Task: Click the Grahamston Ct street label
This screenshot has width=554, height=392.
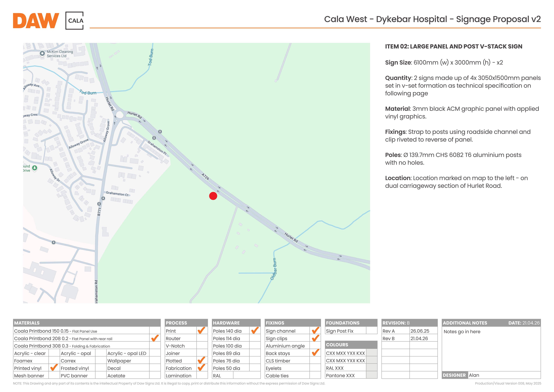Action: [117, 194]
